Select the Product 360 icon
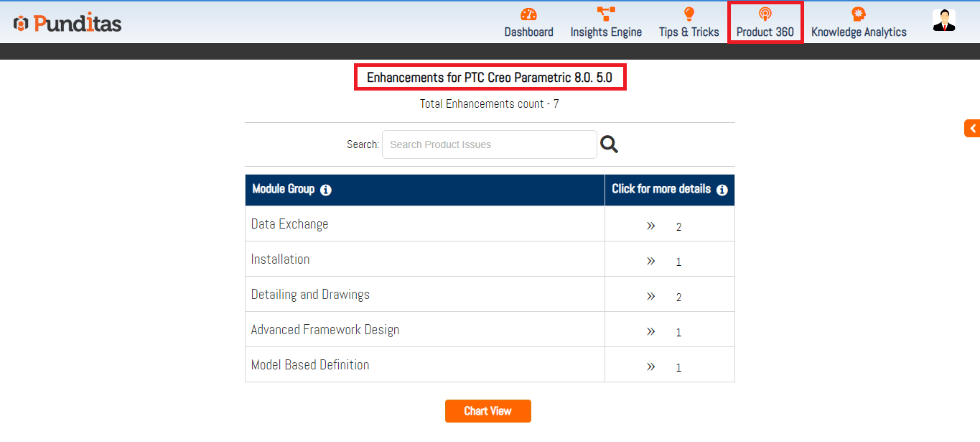The width and height of the screenshot is (980, 442). pyautogui.click(x=765, y=14)
